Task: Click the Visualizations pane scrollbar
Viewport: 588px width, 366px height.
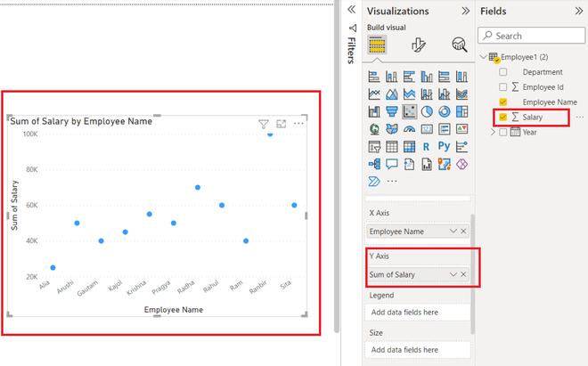Action: [472, 274]
